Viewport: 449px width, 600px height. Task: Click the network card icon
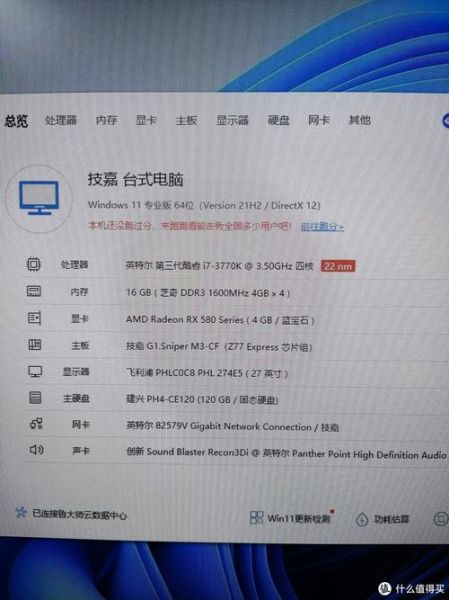click(36, 424)
